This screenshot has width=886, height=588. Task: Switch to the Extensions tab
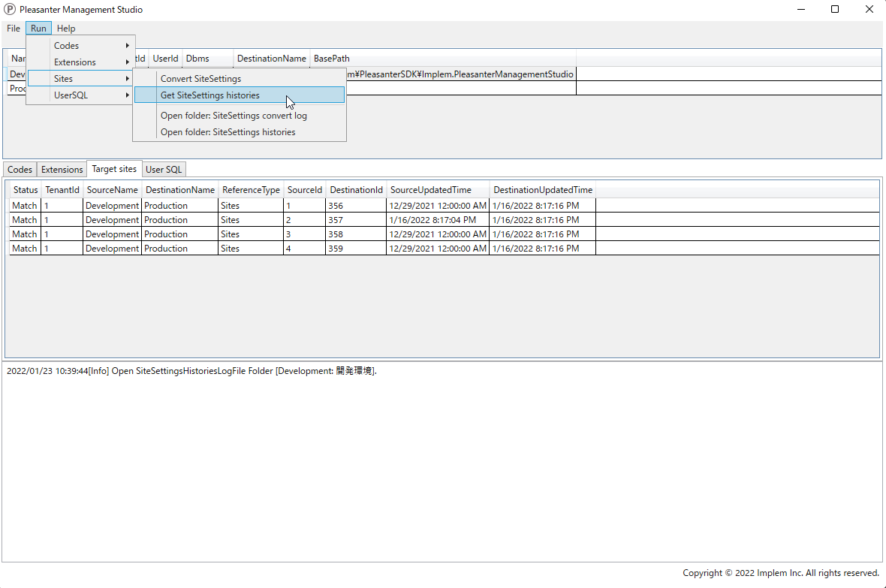62,170
